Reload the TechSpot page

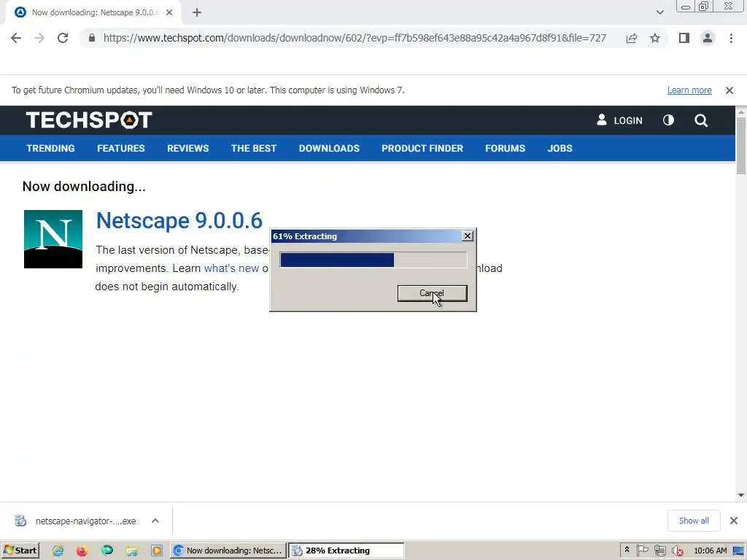pos(63,38)
